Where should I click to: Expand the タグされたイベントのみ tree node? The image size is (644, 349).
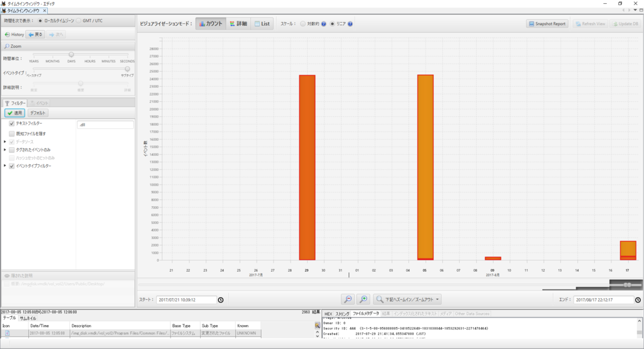pos(5,150)
